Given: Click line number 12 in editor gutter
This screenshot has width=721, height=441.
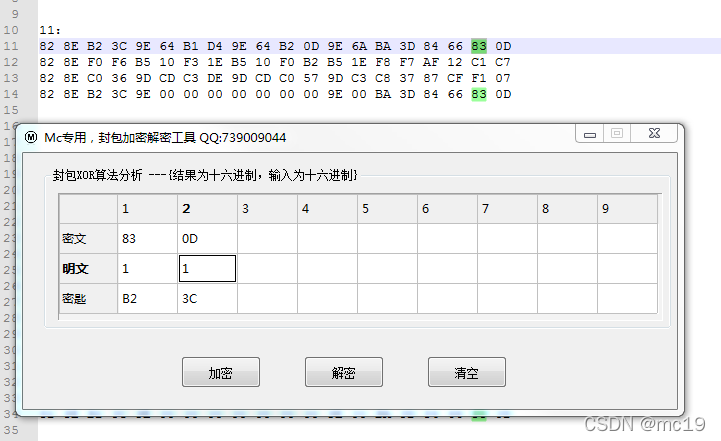Looking at the screenshot, I should tap(11, 62).
